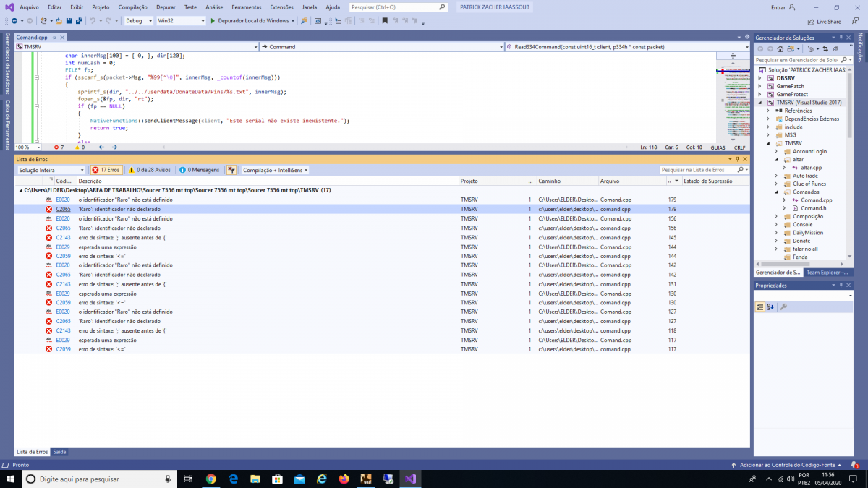Click the Pesquisar (Ctrl+Q) search box
This screenshot has height=488, width=868.
[400, 7]
